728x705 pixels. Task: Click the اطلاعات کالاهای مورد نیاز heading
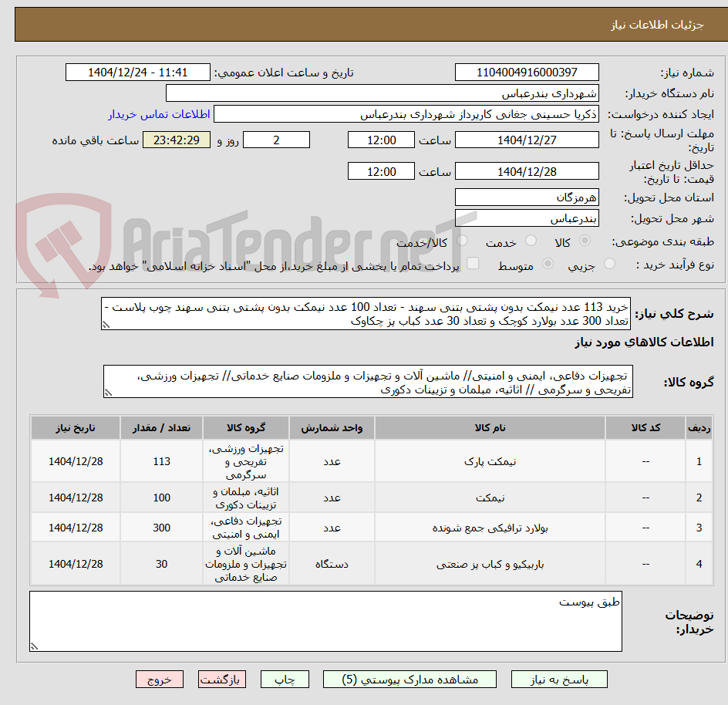pos(644,342)
